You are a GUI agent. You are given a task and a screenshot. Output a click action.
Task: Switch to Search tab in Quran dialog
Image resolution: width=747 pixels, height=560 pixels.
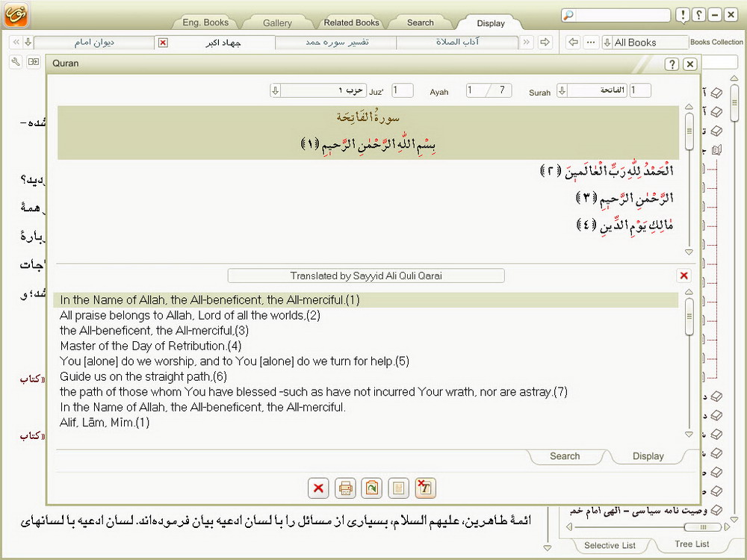pyautogui.click(x=565, y=456)
